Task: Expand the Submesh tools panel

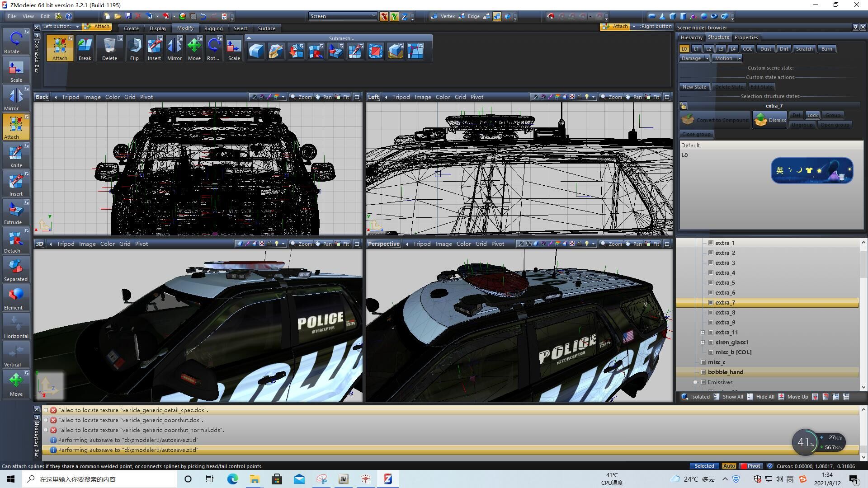Action: click(x=249, y=38)
